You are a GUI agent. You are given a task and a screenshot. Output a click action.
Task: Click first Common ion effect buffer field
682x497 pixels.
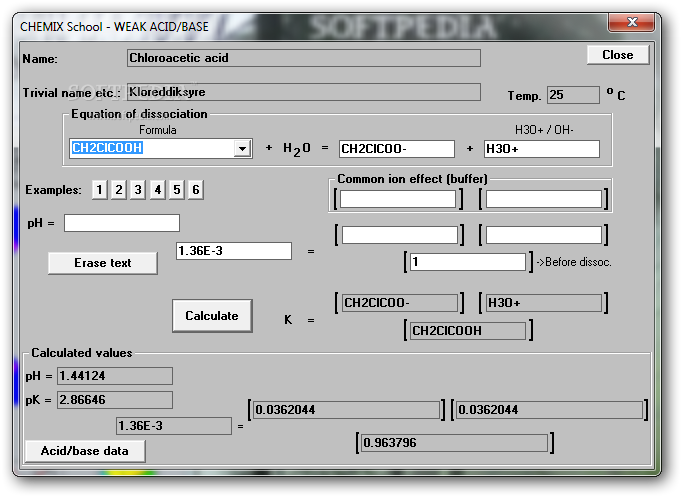pos(398,199)
